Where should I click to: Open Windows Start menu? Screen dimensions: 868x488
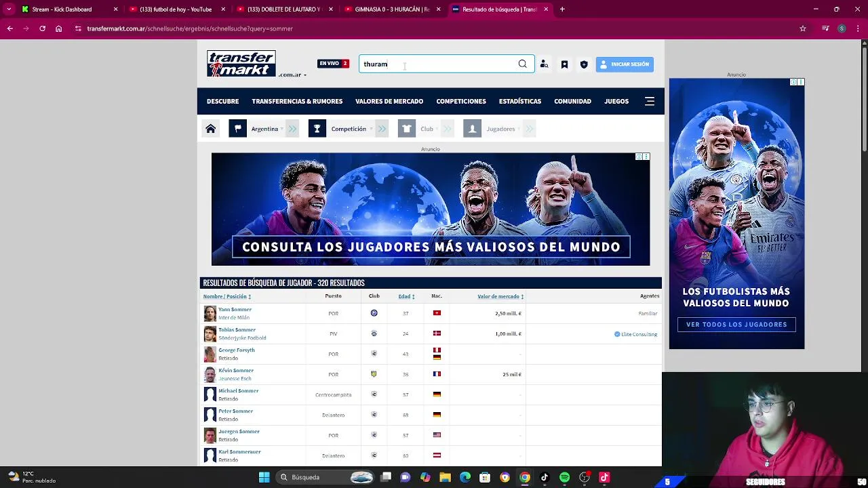tap(264, 478)
